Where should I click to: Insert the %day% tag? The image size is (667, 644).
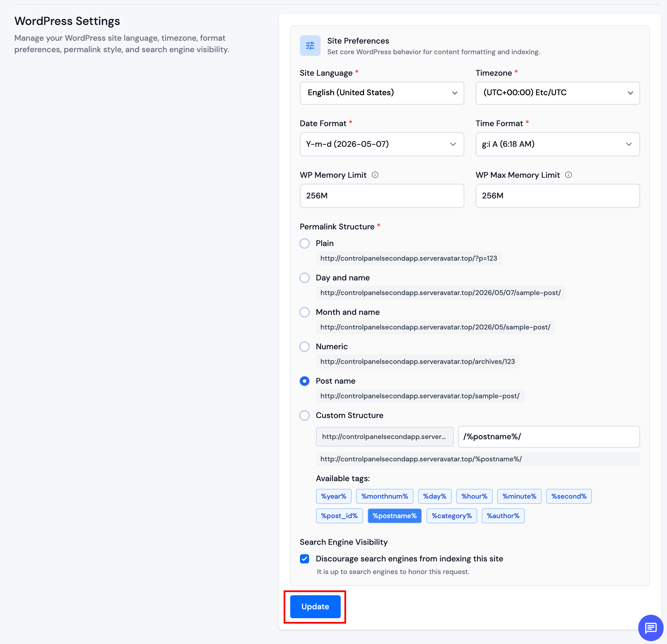click(434, 496)
